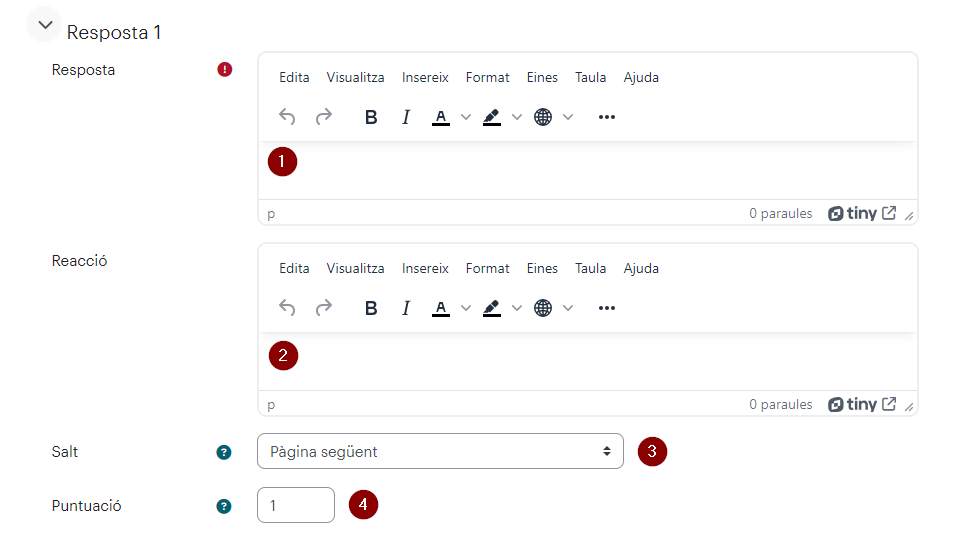
Task: Click the redo arrow in the Reacció editor
Action: click(324, 308)
